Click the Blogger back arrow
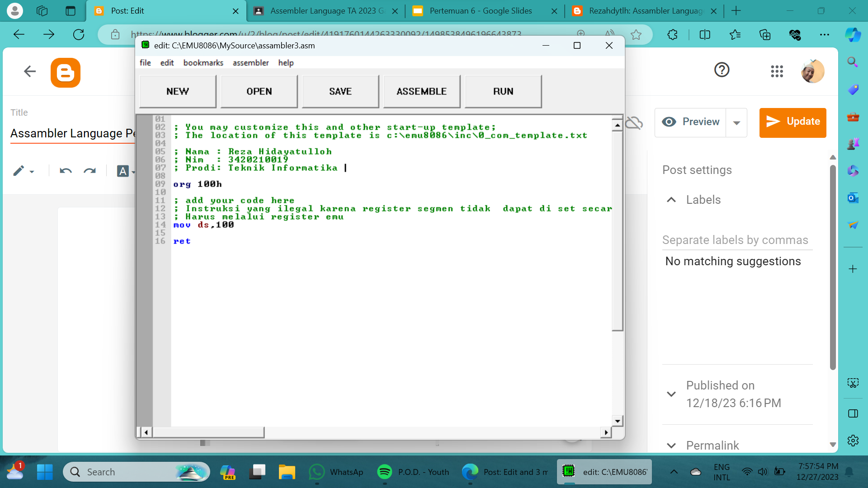The height and width of the screenshot is (488, 868). [30, 71]
